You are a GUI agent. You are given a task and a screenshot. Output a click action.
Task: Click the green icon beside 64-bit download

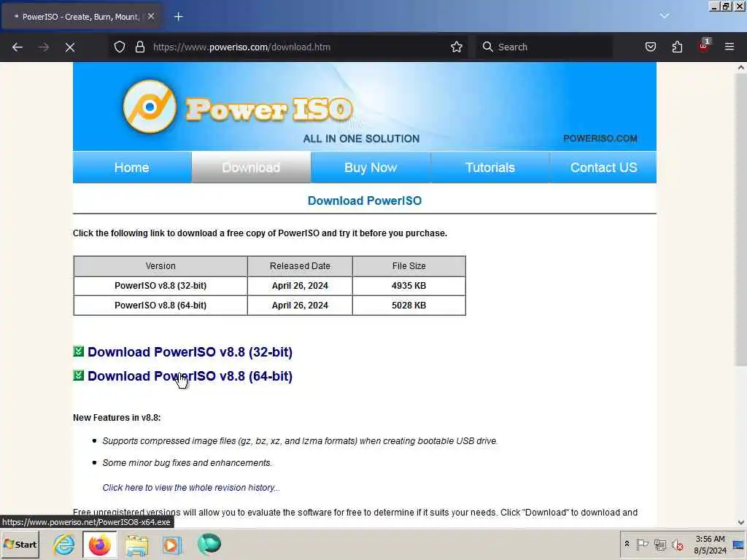click(x=79, y=376)
